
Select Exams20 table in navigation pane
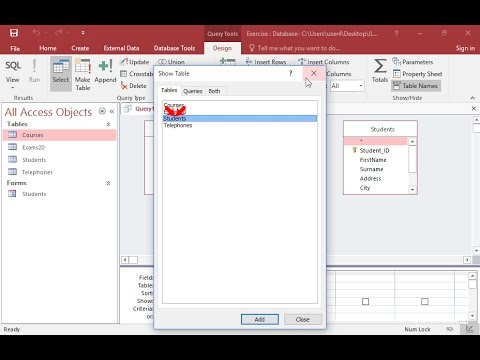(x=60, y=147)
